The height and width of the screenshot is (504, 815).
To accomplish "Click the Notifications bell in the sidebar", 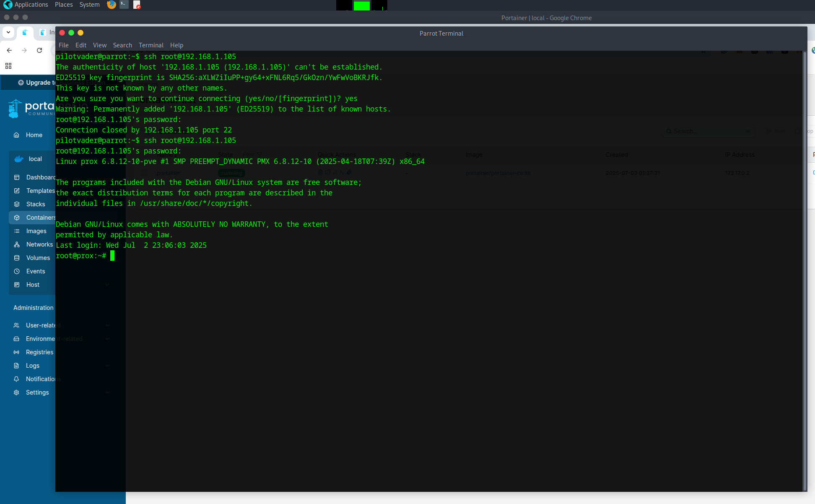I will tap(16, 379).
